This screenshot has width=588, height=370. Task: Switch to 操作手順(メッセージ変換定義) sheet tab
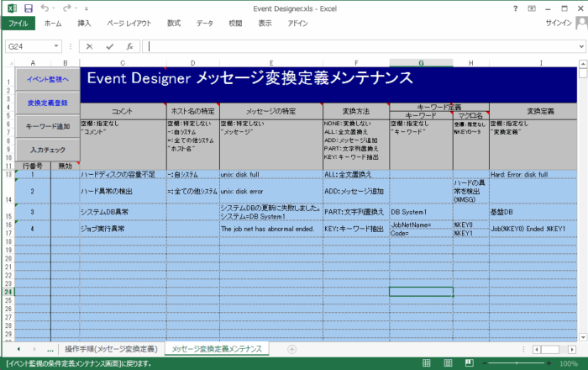(x=111, y=349)
